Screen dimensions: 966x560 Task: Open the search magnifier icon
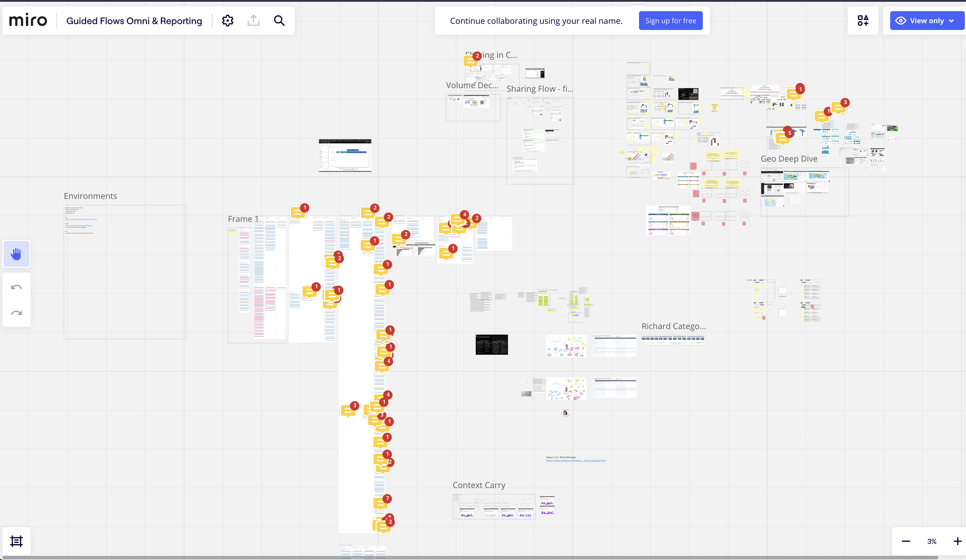click(279, 21)
